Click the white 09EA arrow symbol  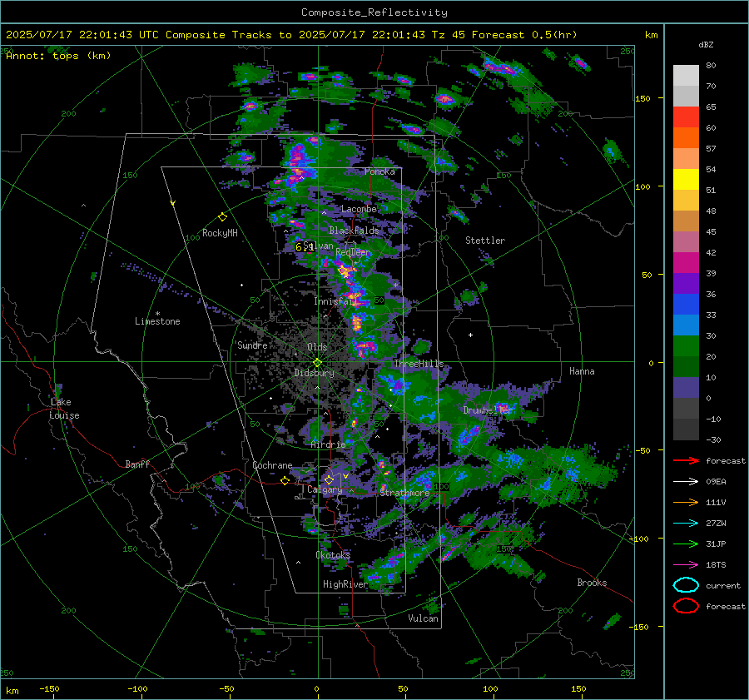tap(686, 482)
